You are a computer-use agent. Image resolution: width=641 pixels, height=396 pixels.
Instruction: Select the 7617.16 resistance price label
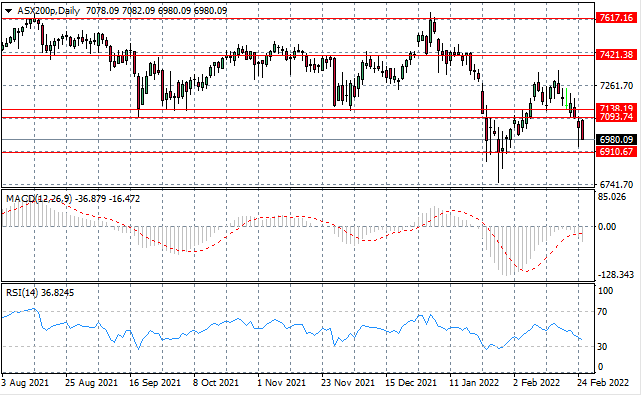(x=616, y=18)
